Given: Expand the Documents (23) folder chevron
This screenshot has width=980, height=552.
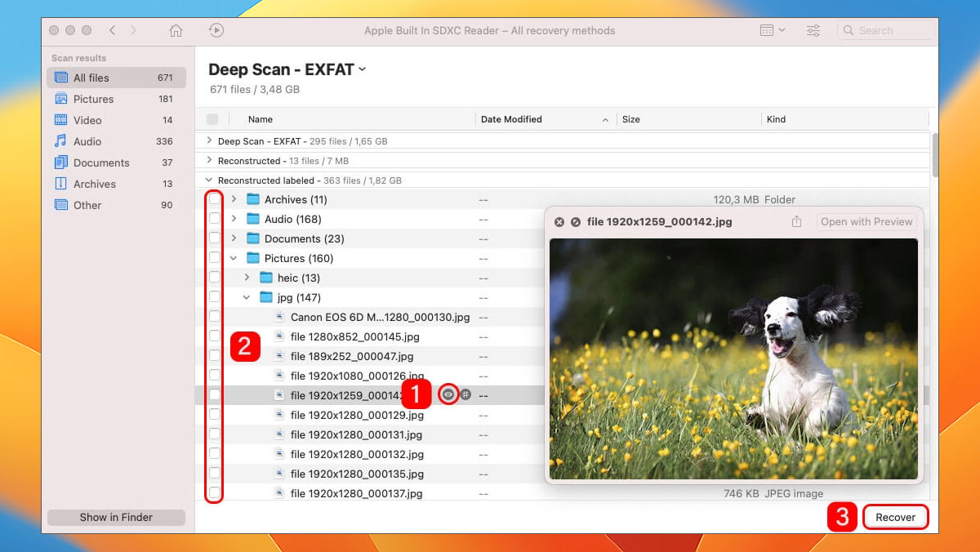Looking at the screenshot, I should [x=234, y=238].
